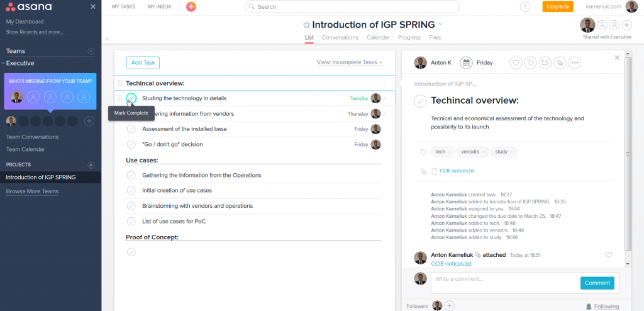Screen dimensions: 644x311
Task: Heart the CCIE notices attached comment
Action: tap(609, 255)
